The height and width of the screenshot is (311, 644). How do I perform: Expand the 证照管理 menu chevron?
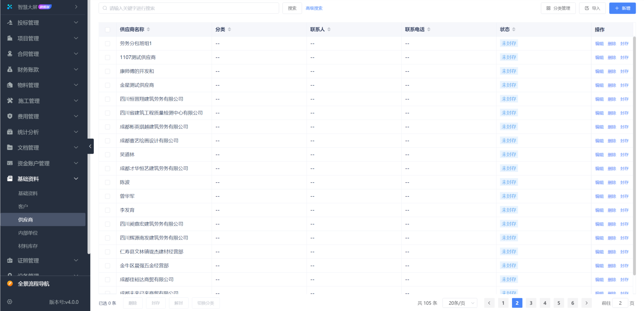pyautogui.click(x=76, y=260)
